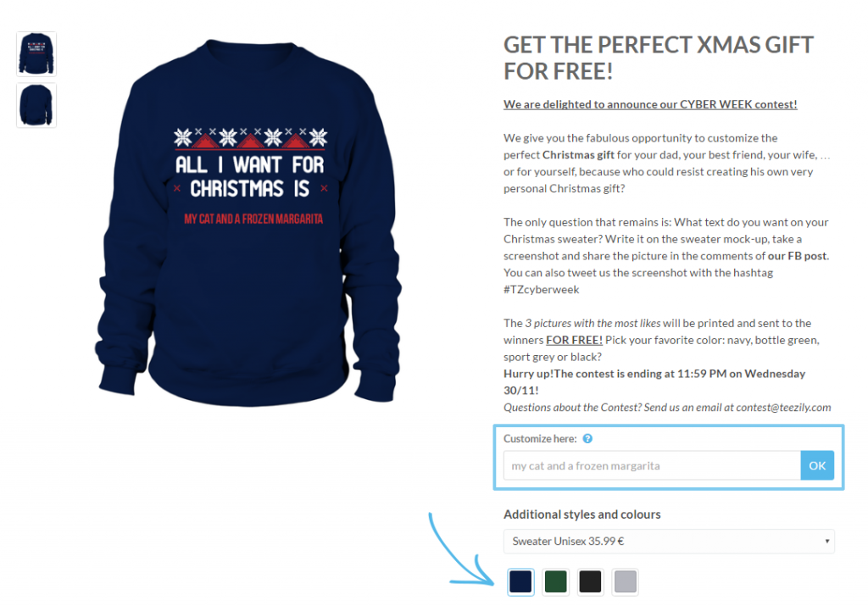This screenshot has height=606, width=868.
Task: Click the 'GET THE PERFECT XMAS GIFT' heading
Action: click(x=658, y=45)
